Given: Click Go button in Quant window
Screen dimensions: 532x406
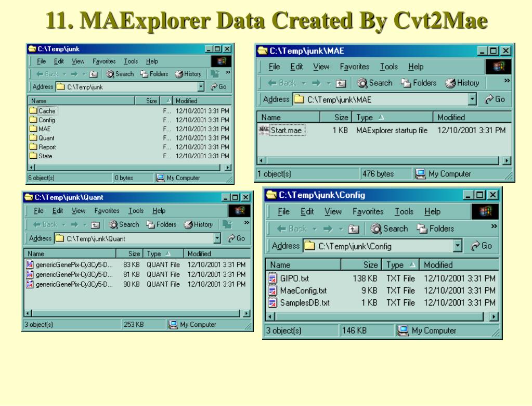Looking at the screenshot, I should point(237,238).
